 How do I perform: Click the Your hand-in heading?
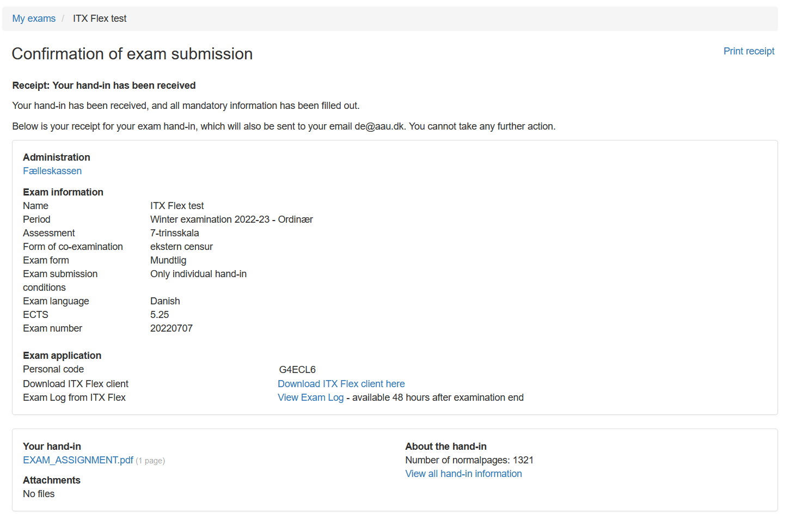click(52, 447)
